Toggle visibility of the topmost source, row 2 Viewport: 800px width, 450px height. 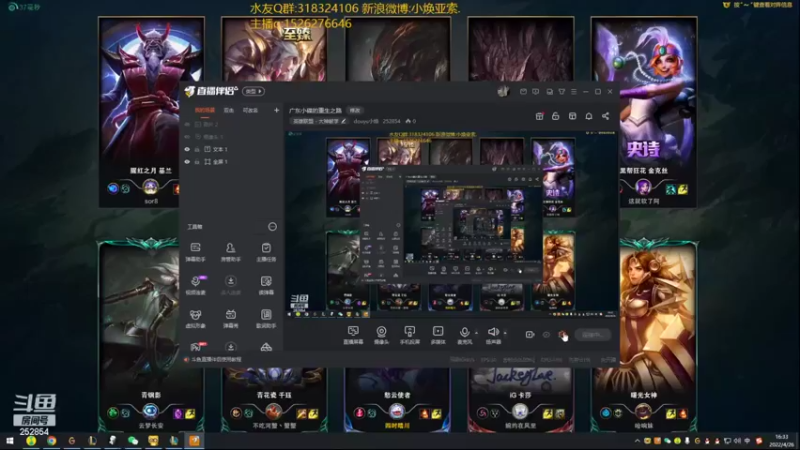187,124
